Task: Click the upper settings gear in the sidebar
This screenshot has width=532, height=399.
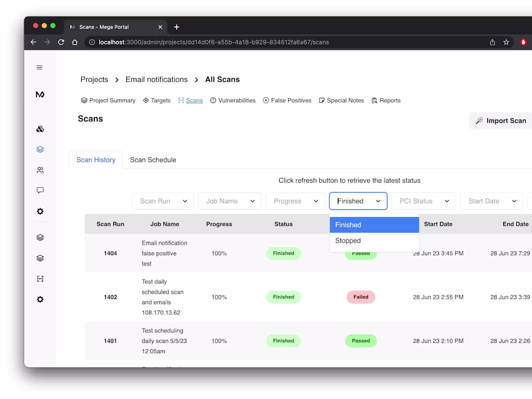Action: pos(40,211)
